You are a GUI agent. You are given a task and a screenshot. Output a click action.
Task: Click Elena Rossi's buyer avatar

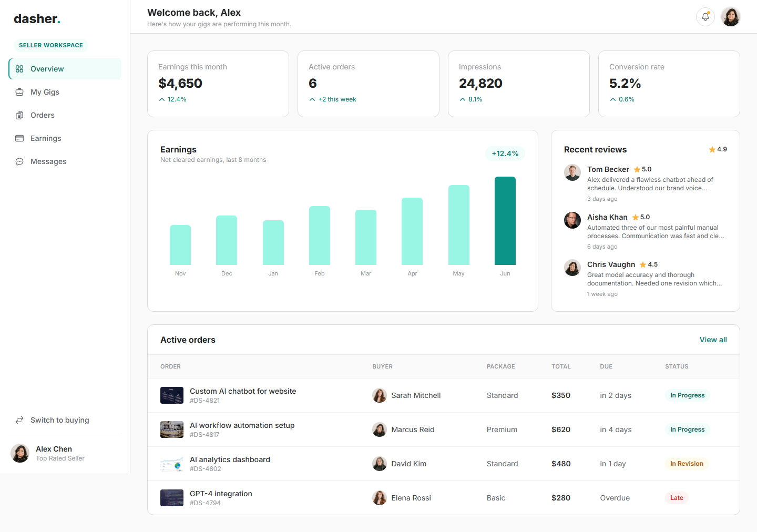point(380,498)
